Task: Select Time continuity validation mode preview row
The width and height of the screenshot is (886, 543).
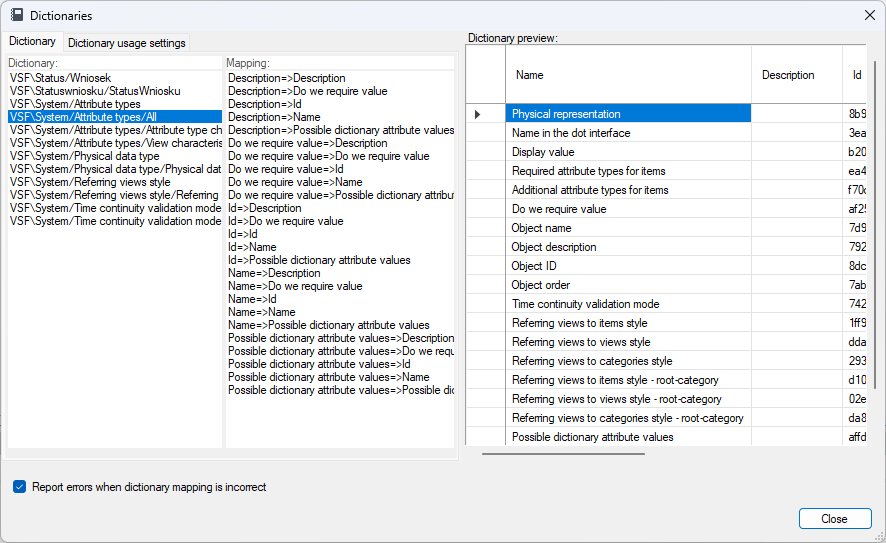Action: point(628,304)
